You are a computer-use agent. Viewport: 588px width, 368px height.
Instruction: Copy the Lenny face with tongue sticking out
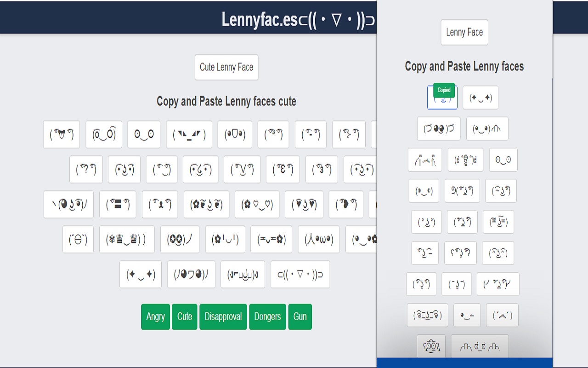62,134
